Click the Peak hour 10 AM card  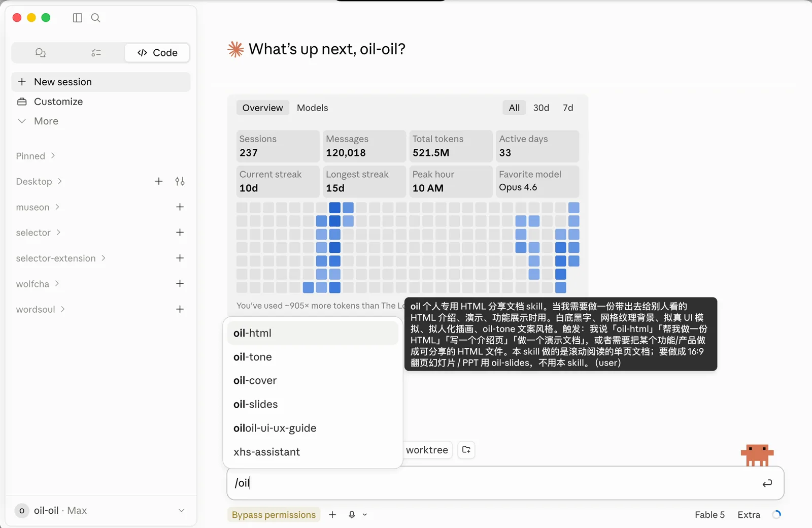451,181
